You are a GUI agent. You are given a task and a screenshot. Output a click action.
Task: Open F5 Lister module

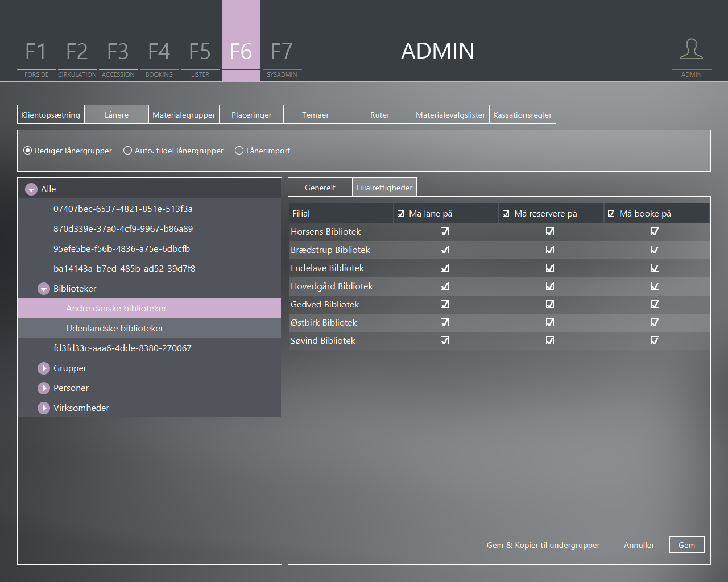(200, 57)
